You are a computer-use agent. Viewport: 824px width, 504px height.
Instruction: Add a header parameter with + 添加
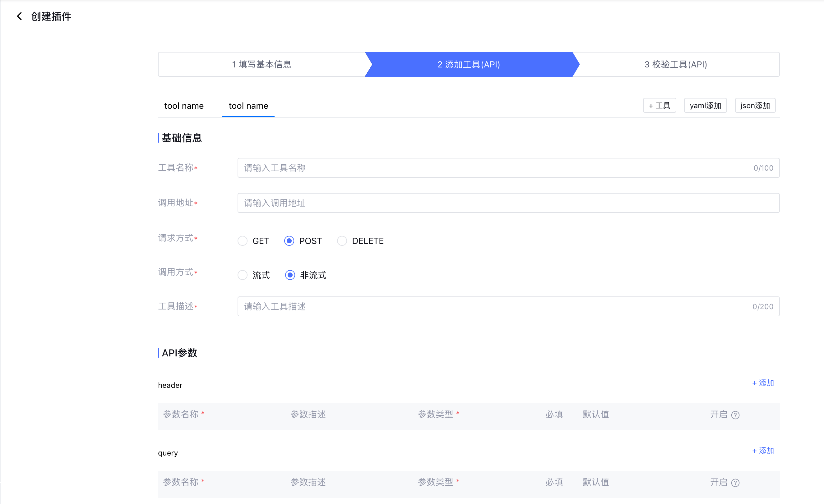pyautogui.click(x=763, y=383)
